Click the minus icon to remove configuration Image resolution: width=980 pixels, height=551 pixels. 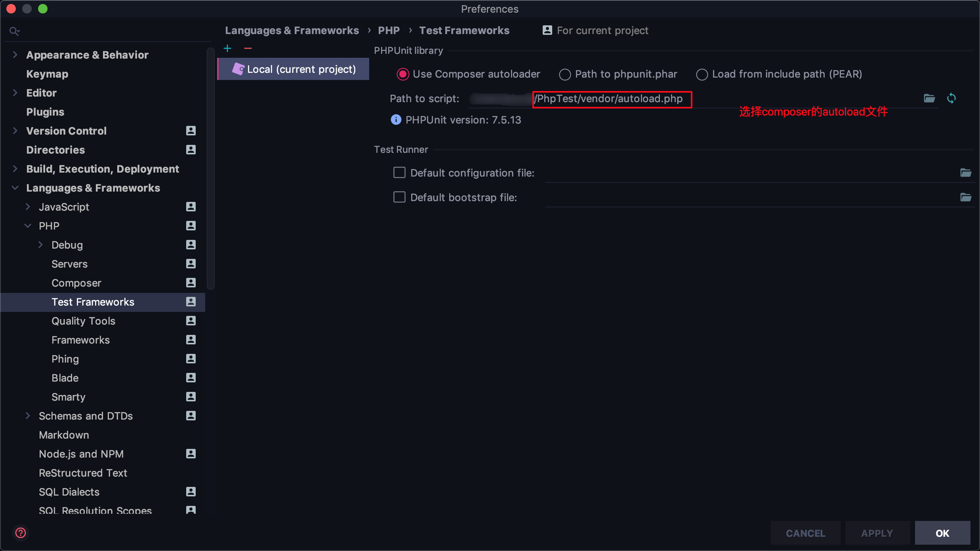(248, 48)
